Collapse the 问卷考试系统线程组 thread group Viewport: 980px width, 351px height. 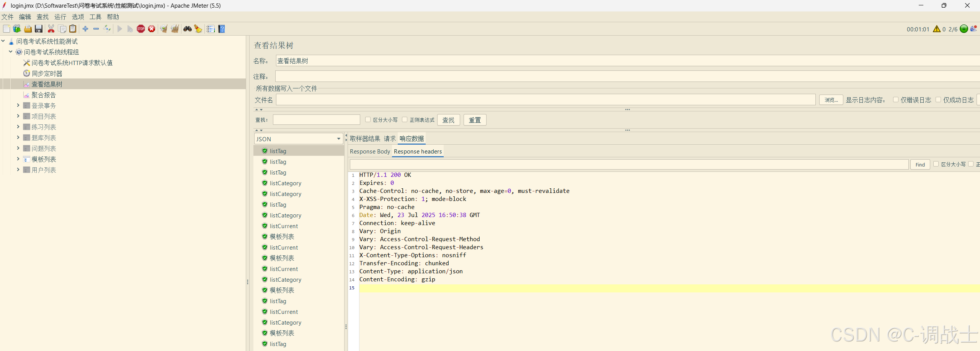pyautogui.click(x=11, y=52)
